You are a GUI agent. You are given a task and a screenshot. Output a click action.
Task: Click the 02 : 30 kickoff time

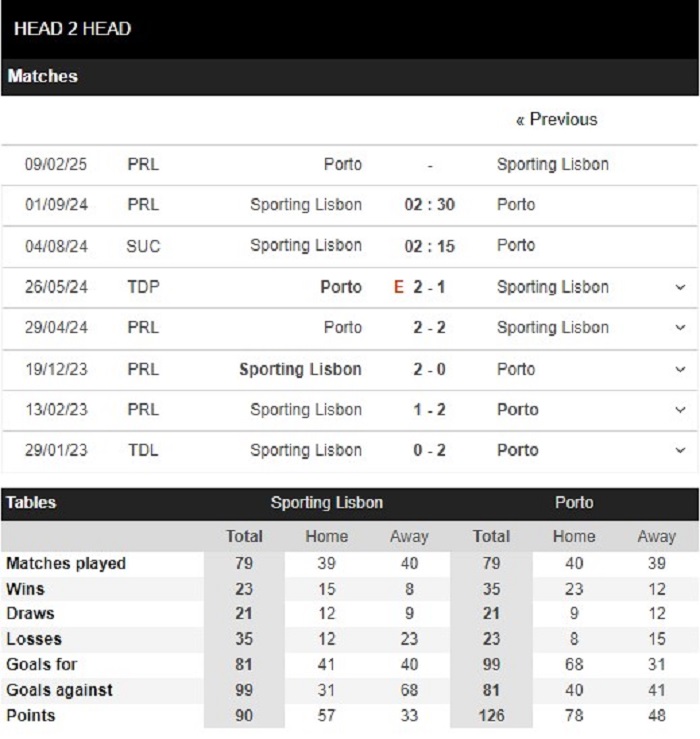[429, 205]
